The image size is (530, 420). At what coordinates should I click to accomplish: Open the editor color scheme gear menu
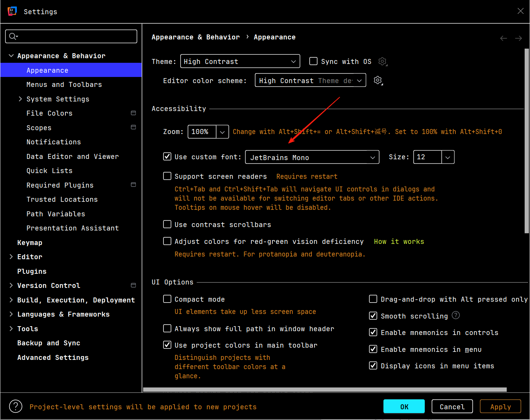(378, 80)
